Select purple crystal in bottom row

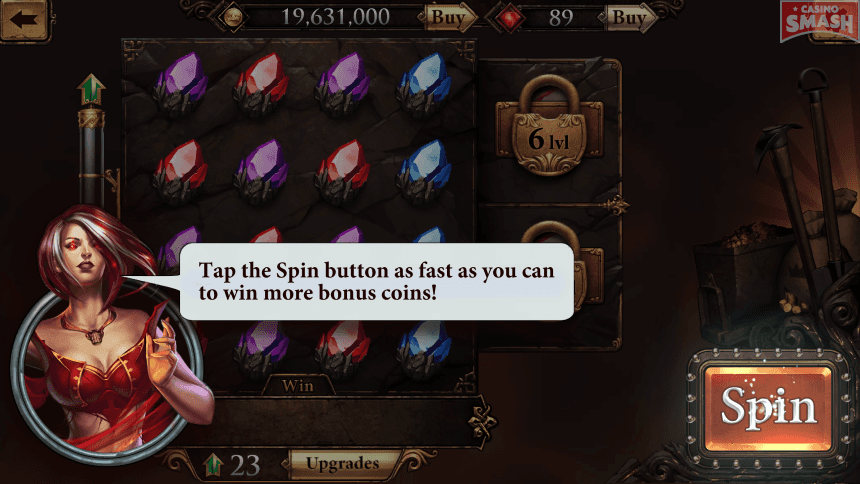coord(262,349)
